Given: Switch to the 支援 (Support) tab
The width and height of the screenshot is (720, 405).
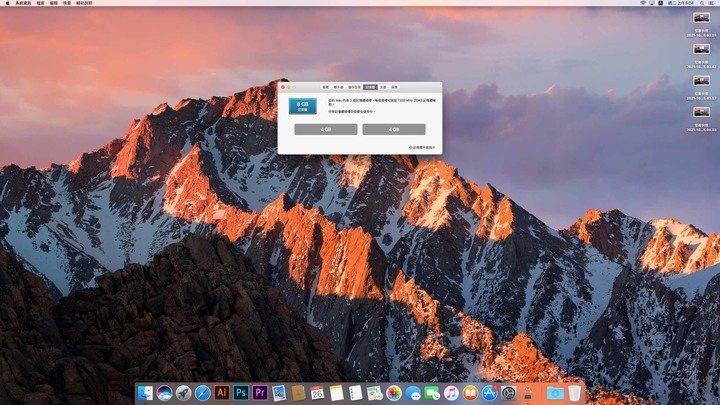Looking at the screenshot, I should (x=383, y=87).
